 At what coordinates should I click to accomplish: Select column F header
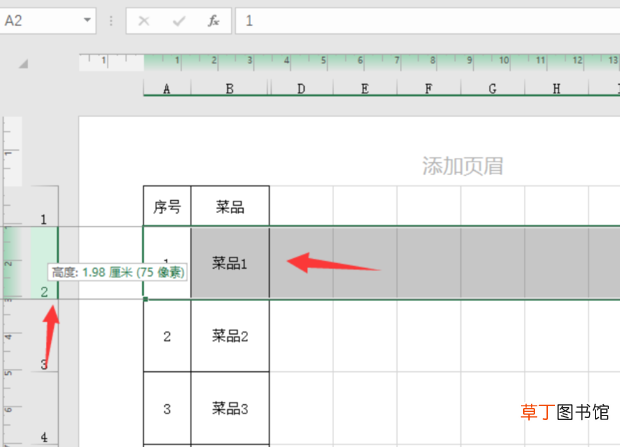[429, 88]
